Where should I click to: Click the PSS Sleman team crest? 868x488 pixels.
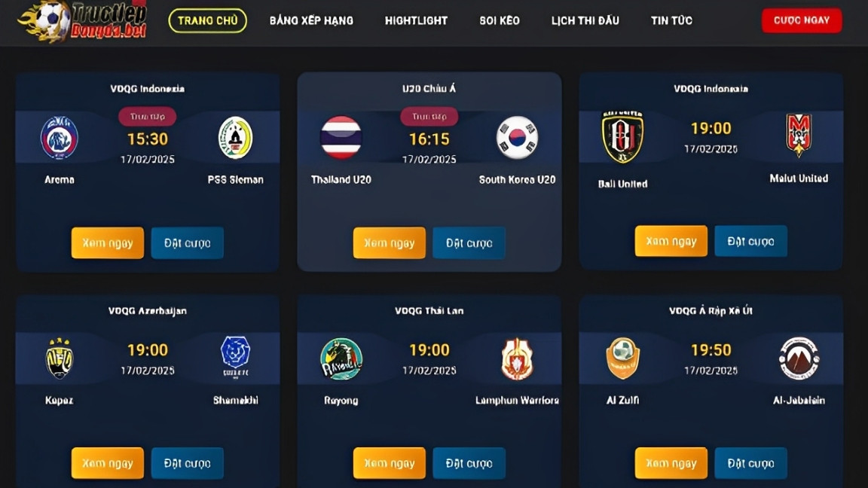(x=235, y=138)
